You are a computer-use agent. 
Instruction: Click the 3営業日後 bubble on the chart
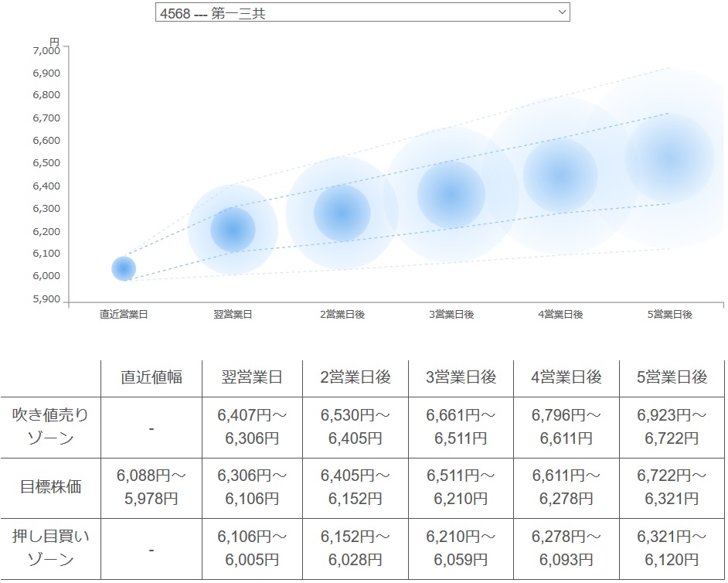coord(451,195)
